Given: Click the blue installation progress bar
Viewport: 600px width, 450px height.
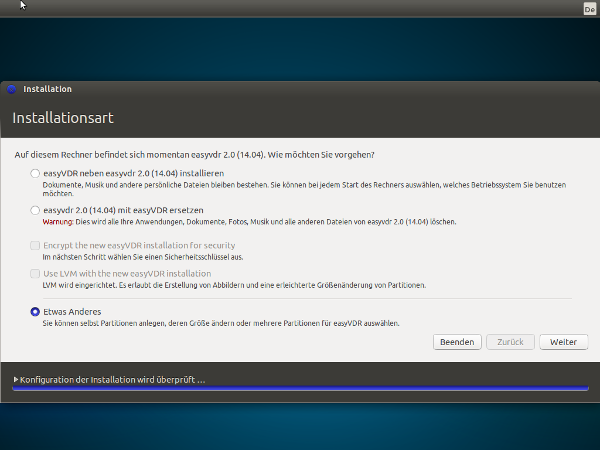Looking at the screenshot, I should point(300,389).
